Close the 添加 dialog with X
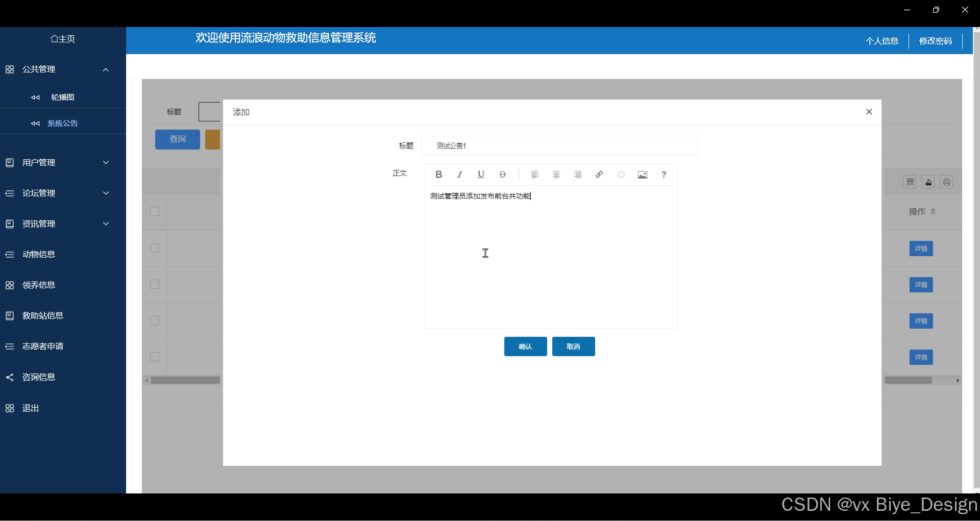 (x=869, y=112)
